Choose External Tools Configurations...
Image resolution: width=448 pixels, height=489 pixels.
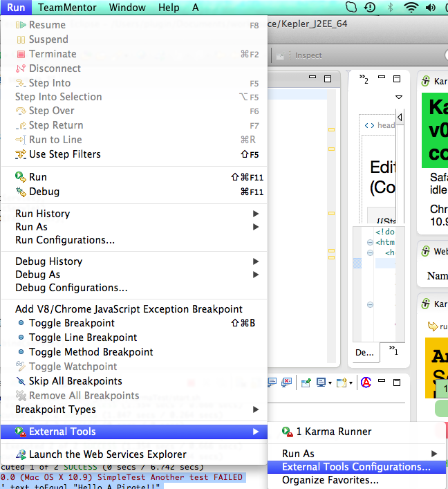tap(356, 467)
